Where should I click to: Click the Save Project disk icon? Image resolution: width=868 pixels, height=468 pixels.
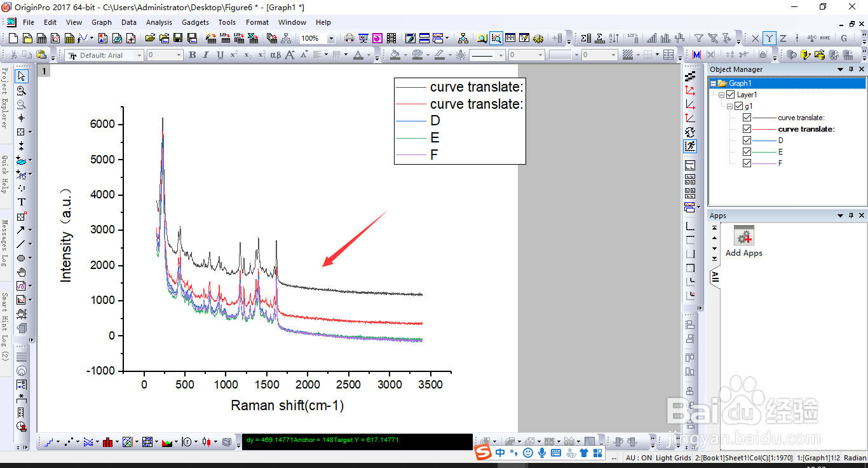[178, 38]
